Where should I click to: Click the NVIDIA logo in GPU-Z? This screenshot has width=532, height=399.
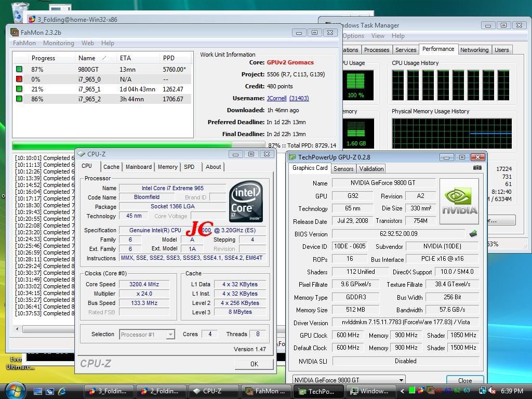460,202
